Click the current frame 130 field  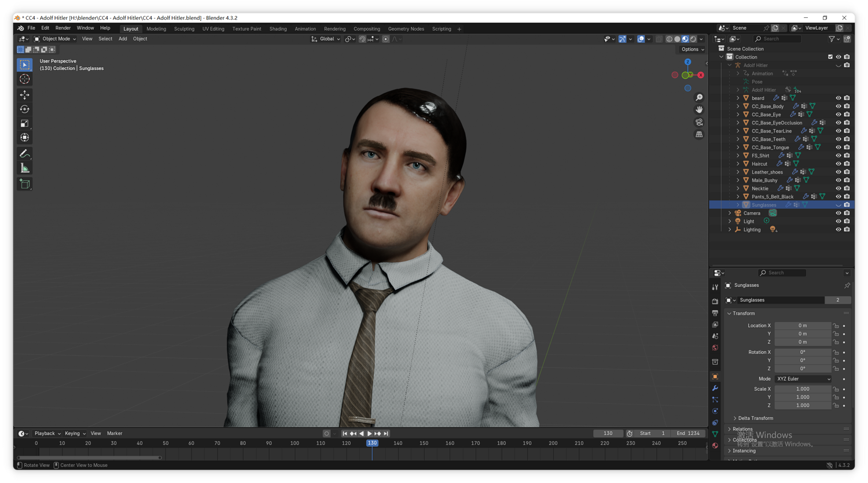pos(608,433)
